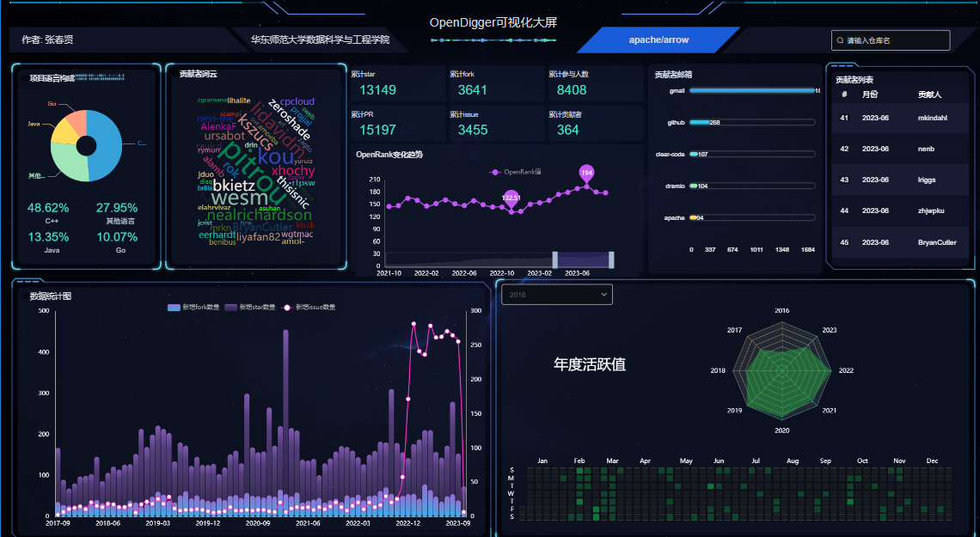Viewport: 980px width, 537px height.
Task: Click the 132.51 minimum pin marker
Action: (511, 198)
